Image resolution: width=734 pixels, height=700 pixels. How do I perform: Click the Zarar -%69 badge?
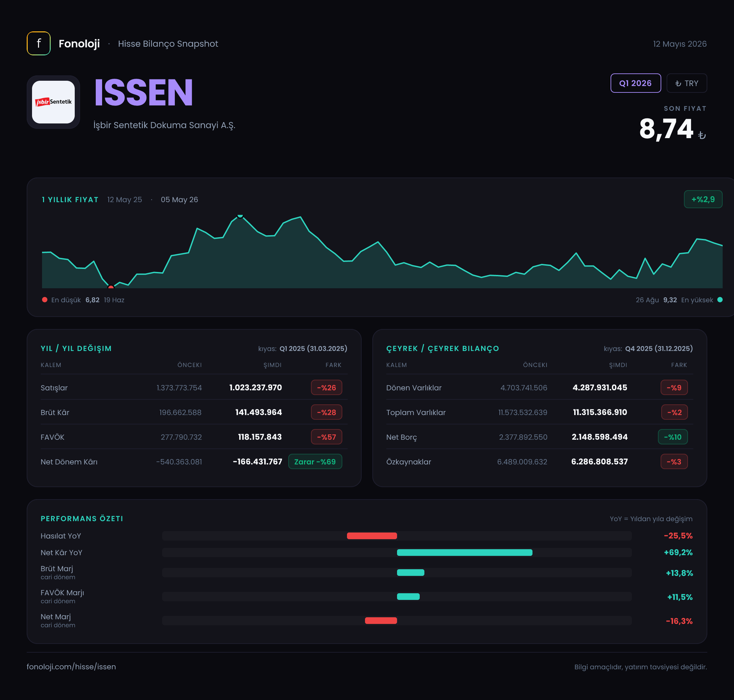point(315,461)
